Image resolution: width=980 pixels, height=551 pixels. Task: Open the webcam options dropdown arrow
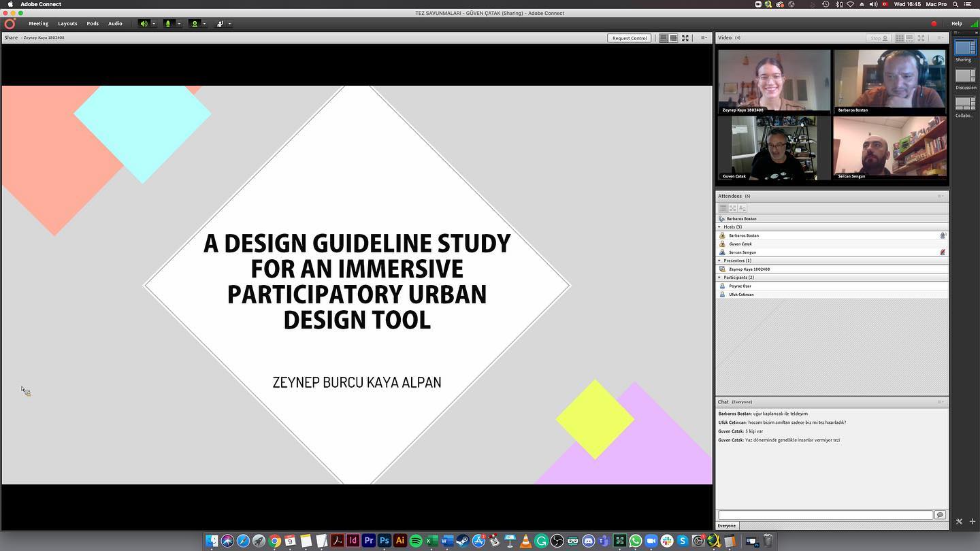click(x=204, y=24)
